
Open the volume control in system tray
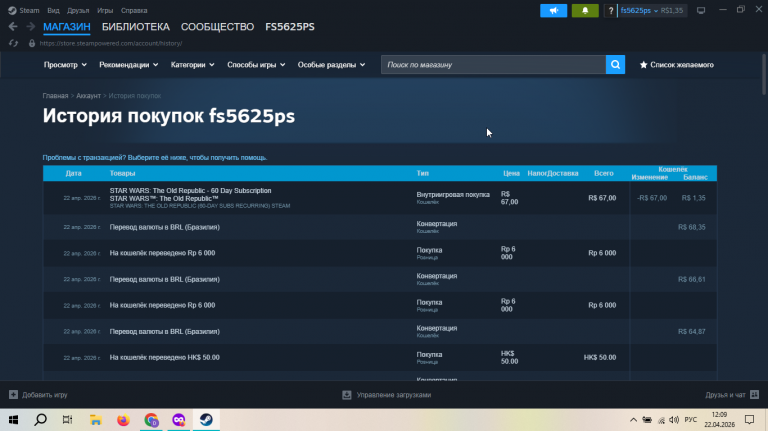click(x=674, y=420)
